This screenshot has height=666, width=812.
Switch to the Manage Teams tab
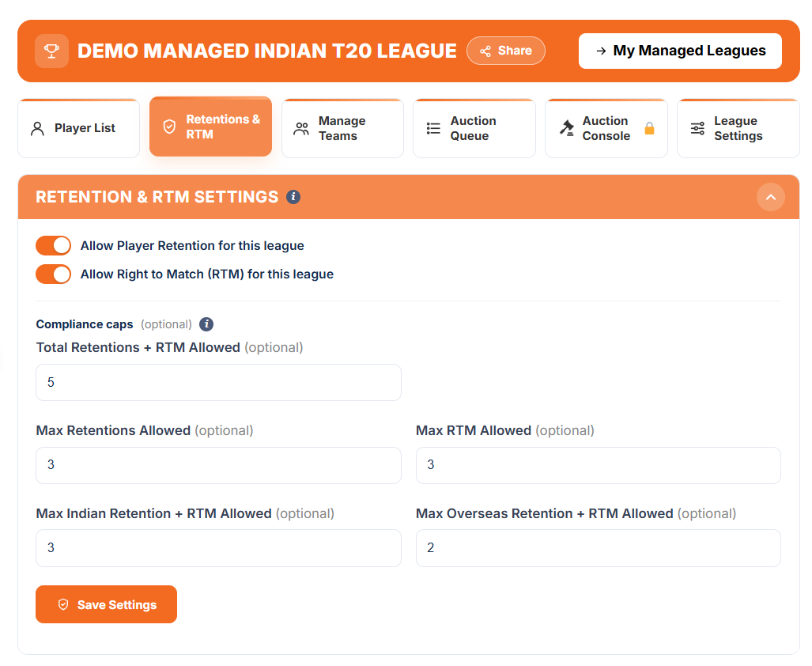click(x=342, y=128)
